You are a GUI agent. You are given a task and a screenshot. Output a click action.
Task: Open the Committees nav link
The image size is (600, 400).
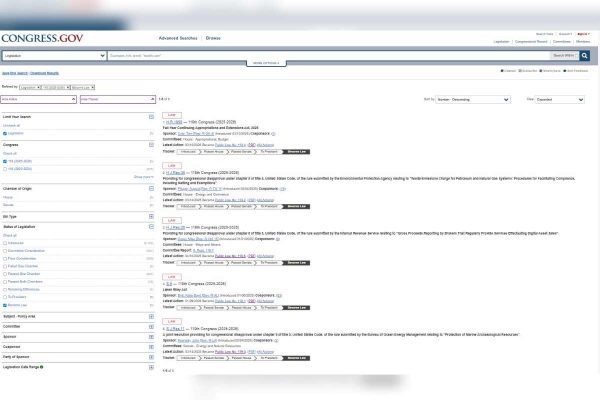pyautogui.click(x=562, y=41)
